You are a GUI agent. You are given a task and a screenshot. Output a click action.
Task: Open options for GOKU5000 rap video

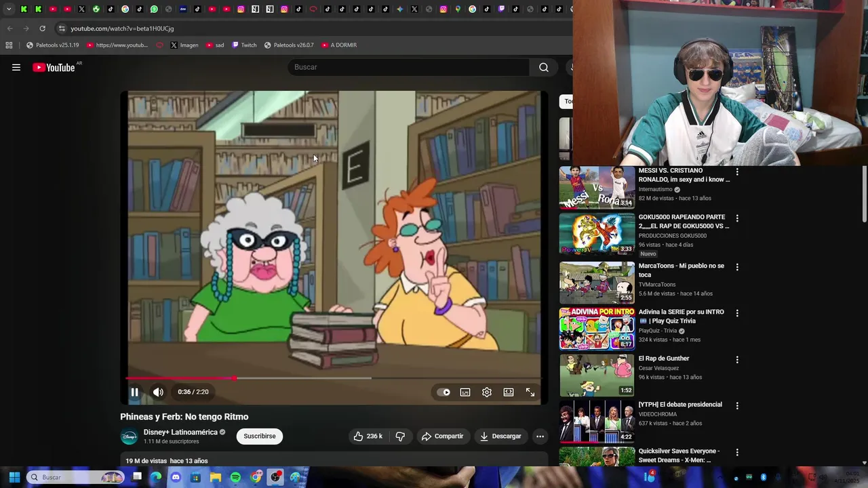(737, 218)
